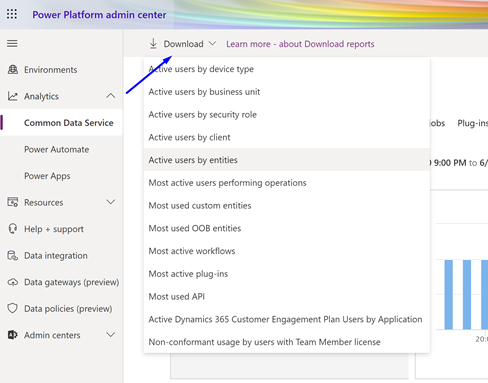This screenshot has height=383, width=488.
Task: Click the Help + support headset icon
Action: 13,229
